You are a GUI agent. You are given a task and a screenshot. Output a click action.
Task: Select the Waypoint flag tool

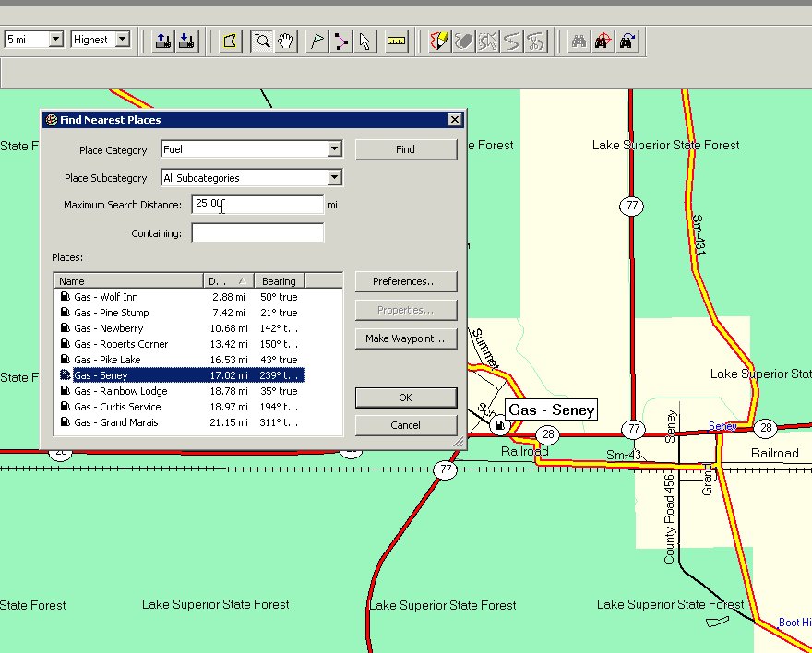pyautogui.click(x=316, y=41)
